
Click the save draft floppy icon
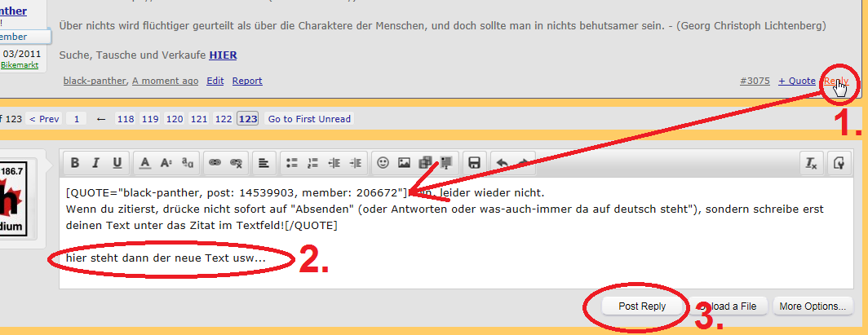pos(473,162)
